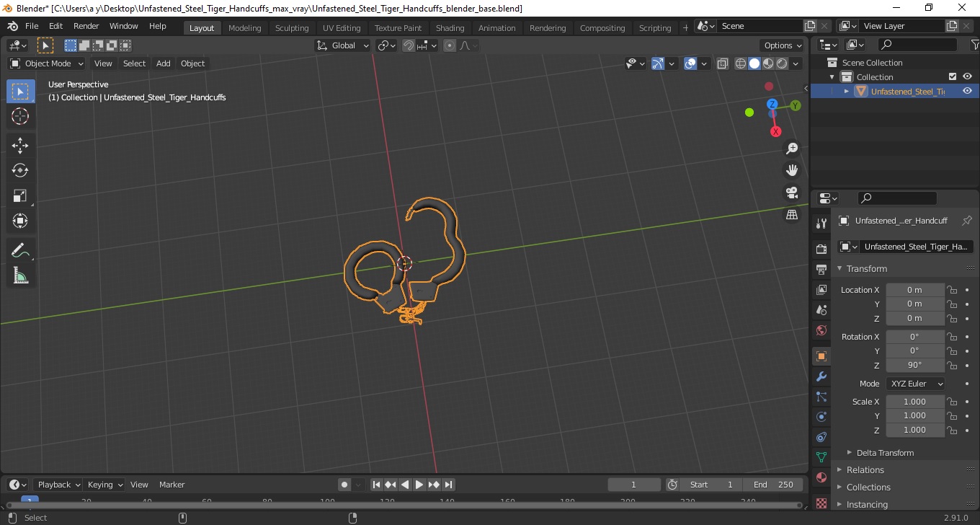
Task: Select rendered viewport shading sphere
Action: coord(782,63)
